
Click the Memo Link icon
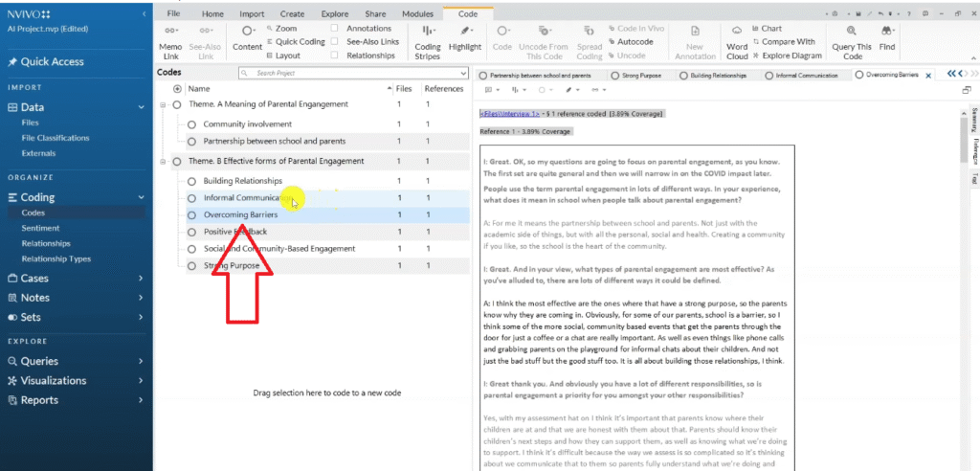coord(170,33)
